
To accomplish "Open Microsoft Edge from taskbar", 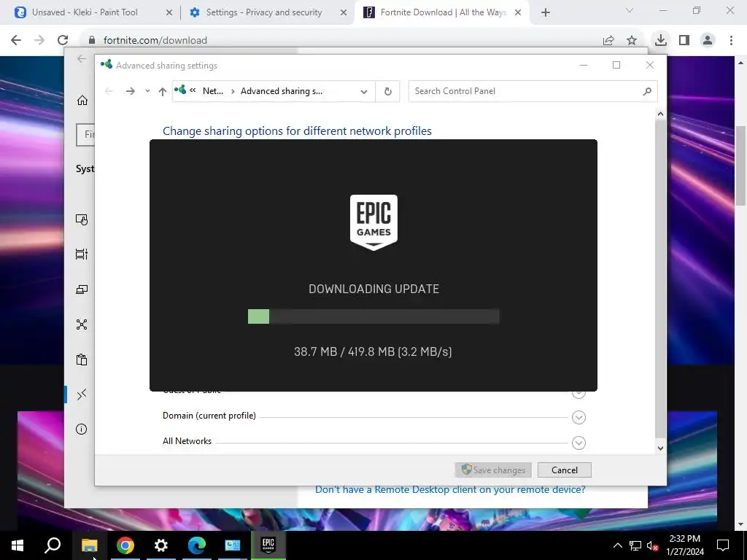I will point(197,545).
